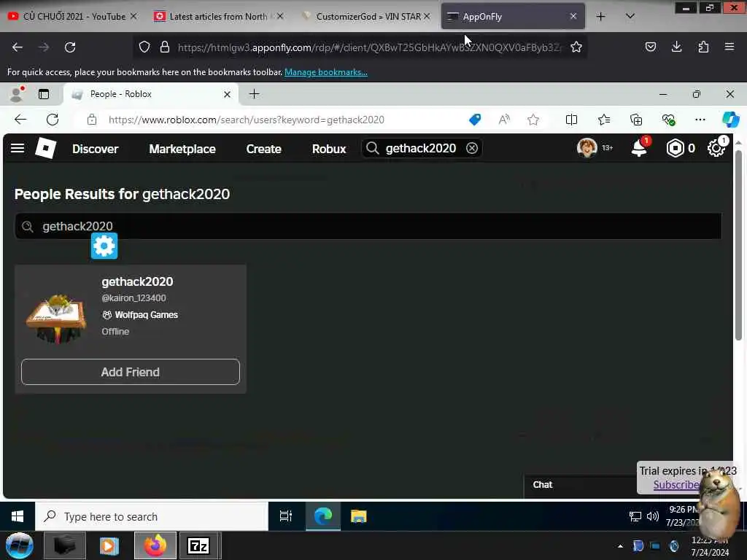
Task: Open the Copilot icon in Edge
Action: 730,120
